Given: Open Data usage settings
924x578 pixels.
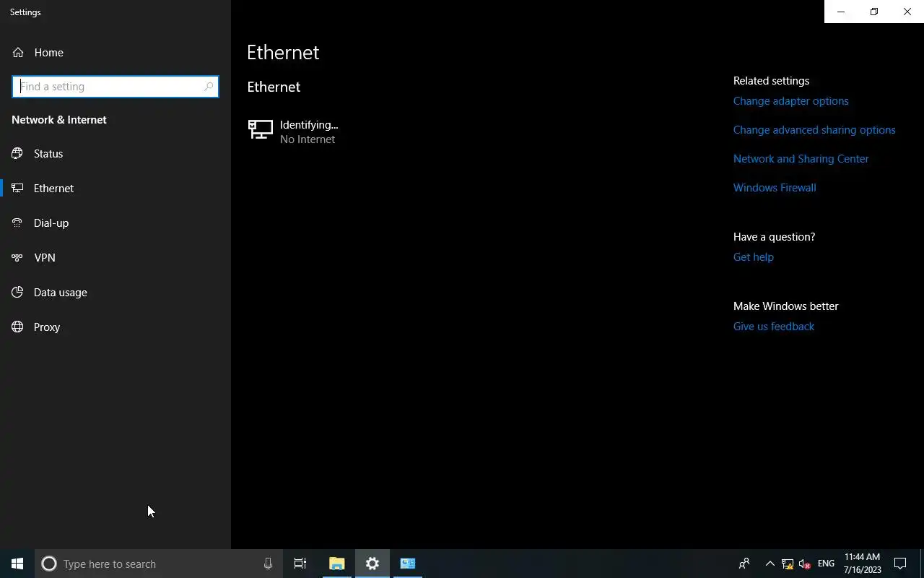Looking at the screenshot, I should [115, 292].
